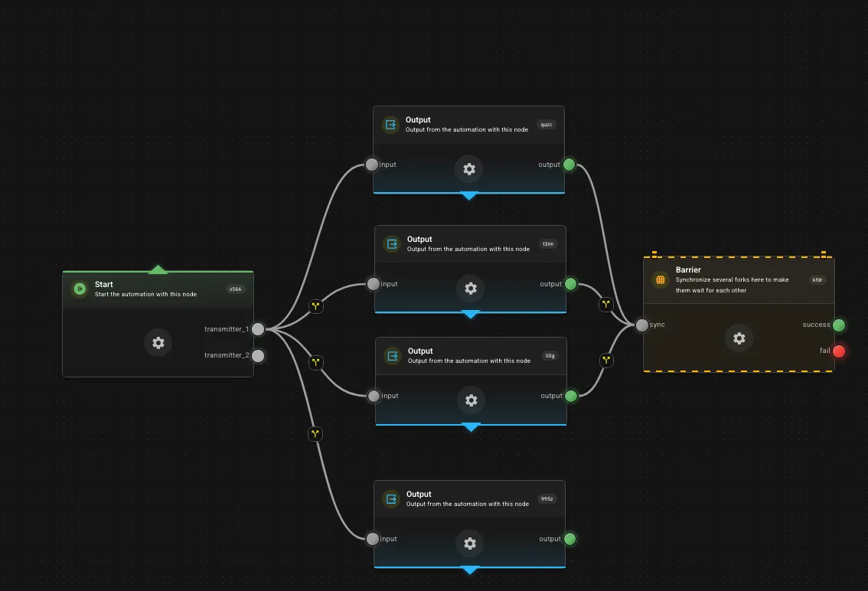Click the x566 ID badge on Start

click(x=235, y=289)
